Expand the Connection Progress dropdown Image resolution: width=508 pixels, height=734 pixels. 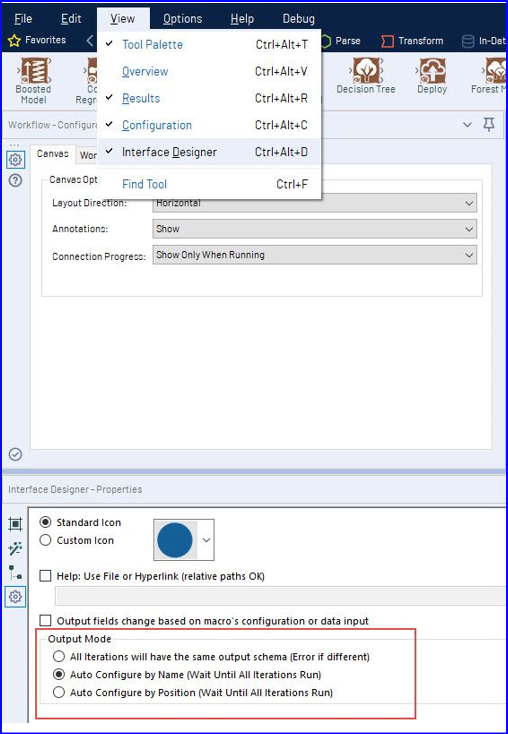(x=315, y=255)
